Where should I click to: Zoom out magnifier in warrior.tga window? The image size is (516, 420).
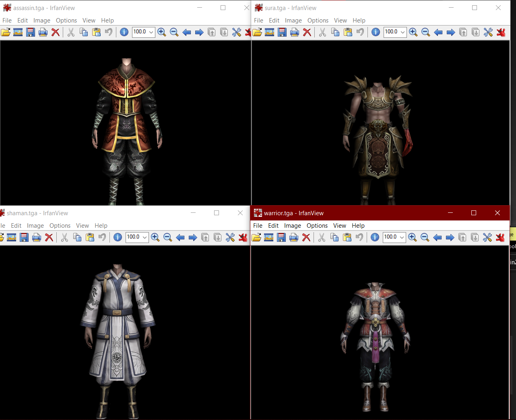[425, 237]
